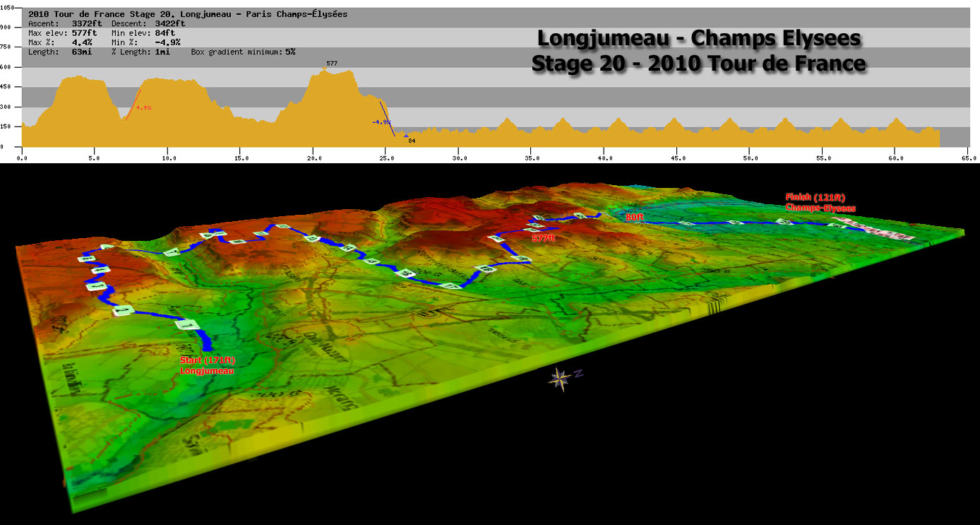The image size is (980, 525).
Task: Select mile marker 16 on the route
Action: pos(406,273)
